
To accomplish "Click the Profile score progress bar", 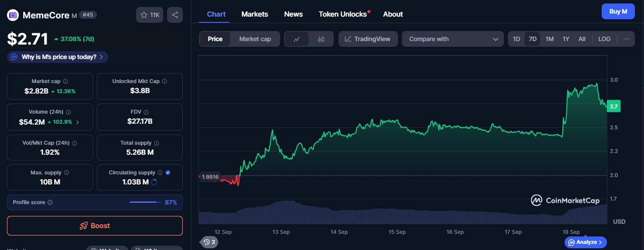I will 145,202.
